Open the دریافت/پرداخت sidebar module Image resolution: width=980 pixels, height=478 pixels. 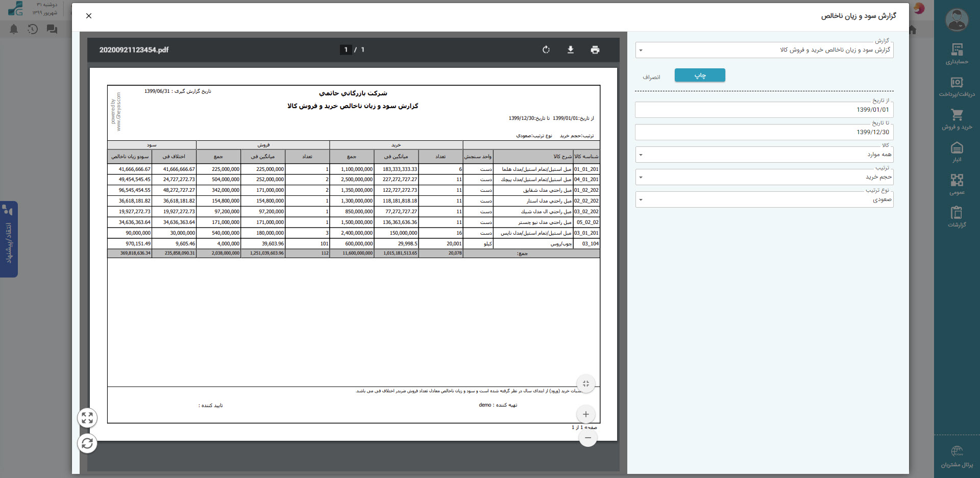(x=957, y=87)
